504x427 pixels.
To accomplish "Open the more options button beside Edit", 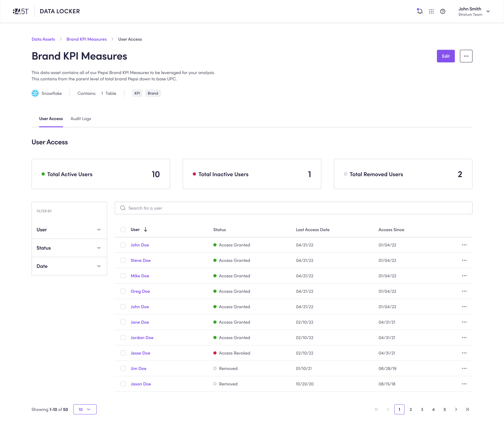I will pos(466,56).
